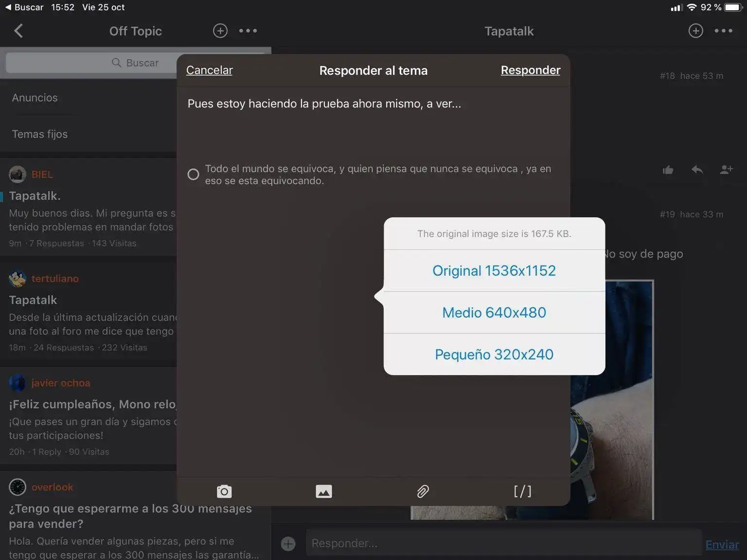Tap '20h · 1 Reply · 90 Visitas' stats line
The width and height of the screenshot is (747, 560).
click(x=59, y=452)
